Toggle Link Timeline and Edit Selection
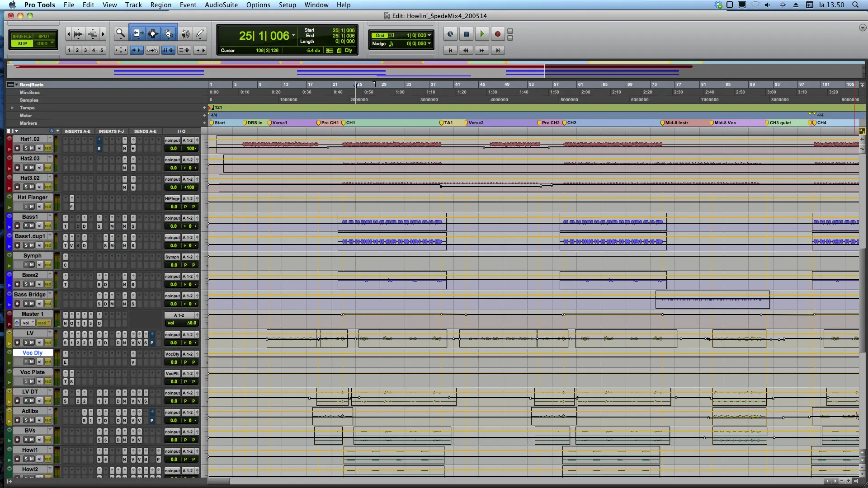Image resolution: width=868 pixels, height=488 pixels. pyautogui.click(x=168, y=50)
